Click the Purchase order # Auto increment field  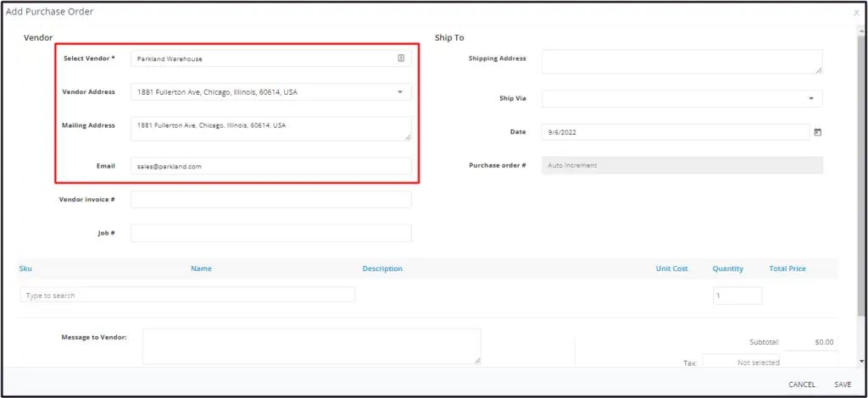pos(682,165)
